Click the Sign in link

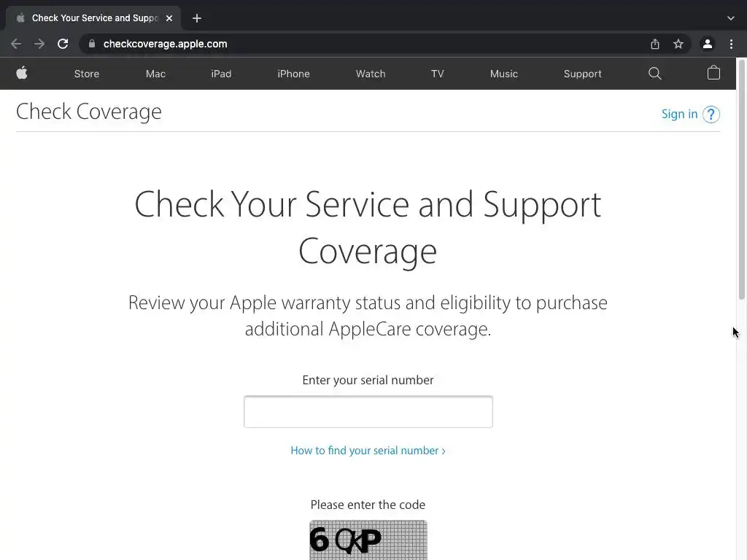pyautogui.click(x=679, y=114)
